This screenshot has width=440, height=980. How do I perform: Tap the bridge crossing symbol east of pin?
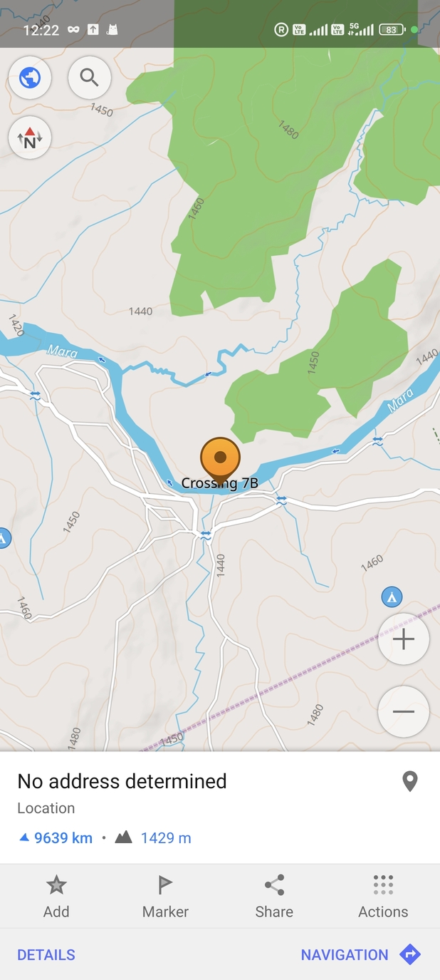281,499
